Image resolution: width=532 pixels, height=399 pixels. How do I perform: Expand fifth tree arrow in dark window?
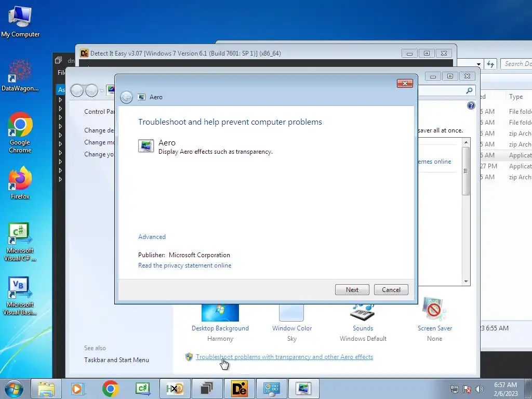pyautogui.click(x=60, y=135)
